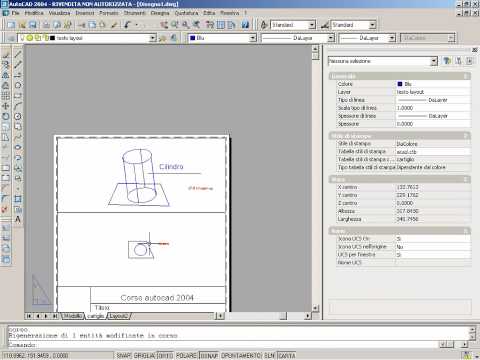This screenshot has height=360, width=480.
Task: Open the 'Nessuna selezione' dropdown in the properties panel
Action: point(434,61)
